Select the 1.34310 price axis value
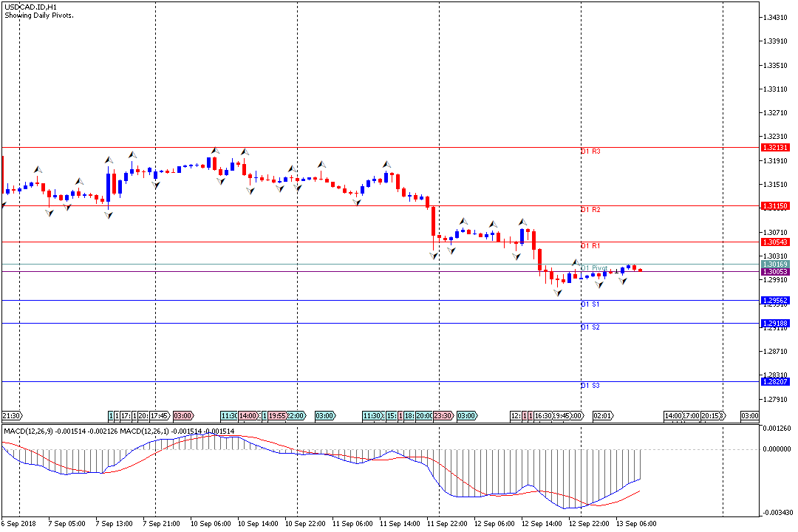The height and width of the screenshot is (532, 798). click(775, 17)
